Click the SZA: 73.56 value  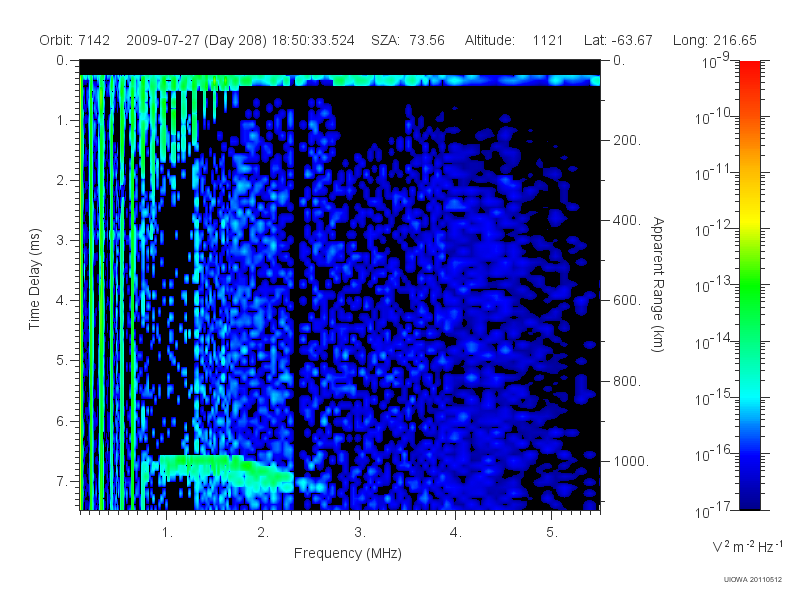tap(408, 40)
